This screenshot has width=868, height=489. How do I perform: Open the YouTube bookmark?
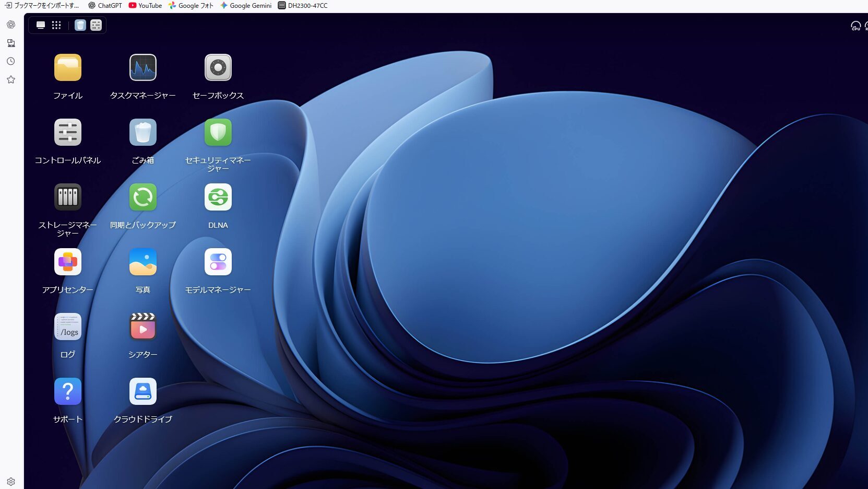145,6
